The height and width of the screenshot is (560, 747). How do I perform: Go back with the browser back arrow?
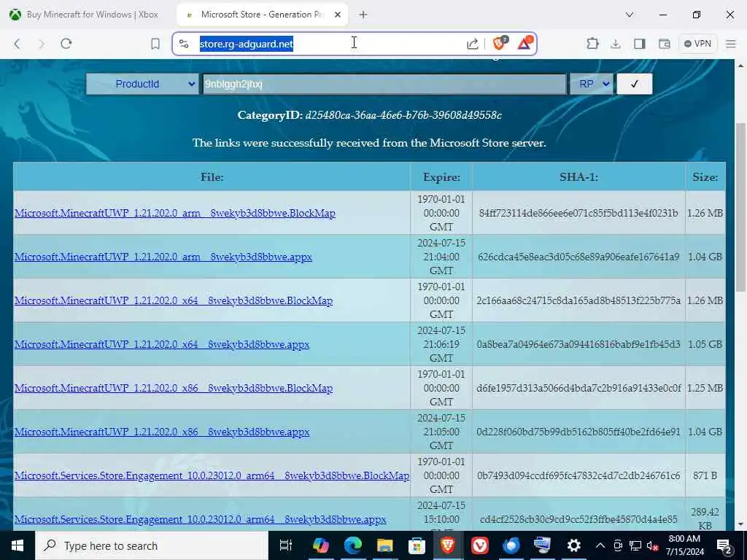(x=18, y=44)
